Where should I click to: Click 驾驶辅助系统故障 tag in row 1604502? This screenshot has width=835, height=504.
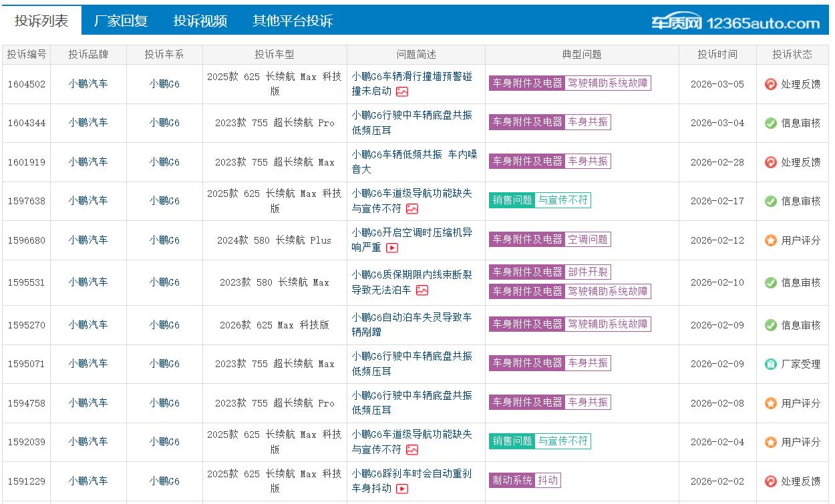(x=608, y=83)
